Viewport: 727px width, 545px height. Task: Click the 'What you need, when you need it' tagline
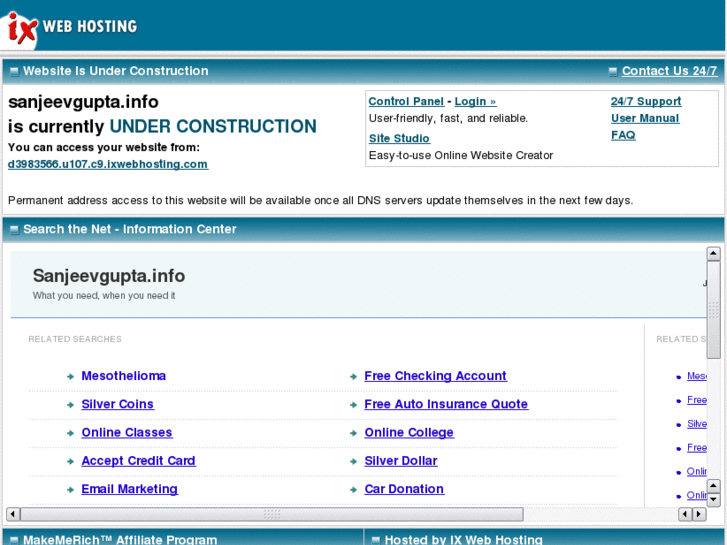coord(104,295)
